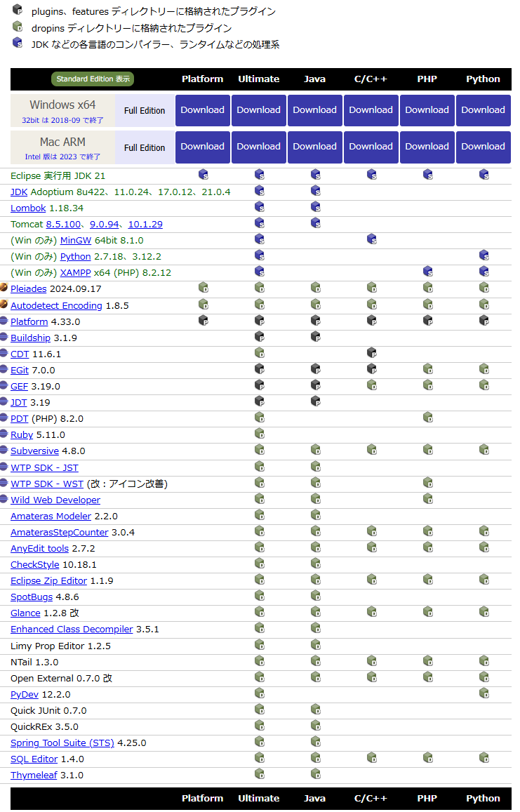Click Eclipse icon beside Buildship row

click(4, 337)
